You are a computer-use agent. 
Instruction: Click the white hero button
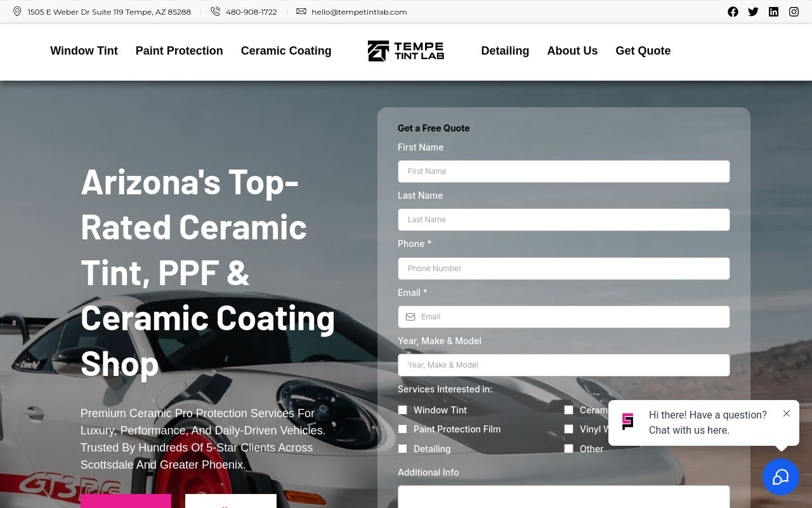pyautogui.click(x=231, y=501)
